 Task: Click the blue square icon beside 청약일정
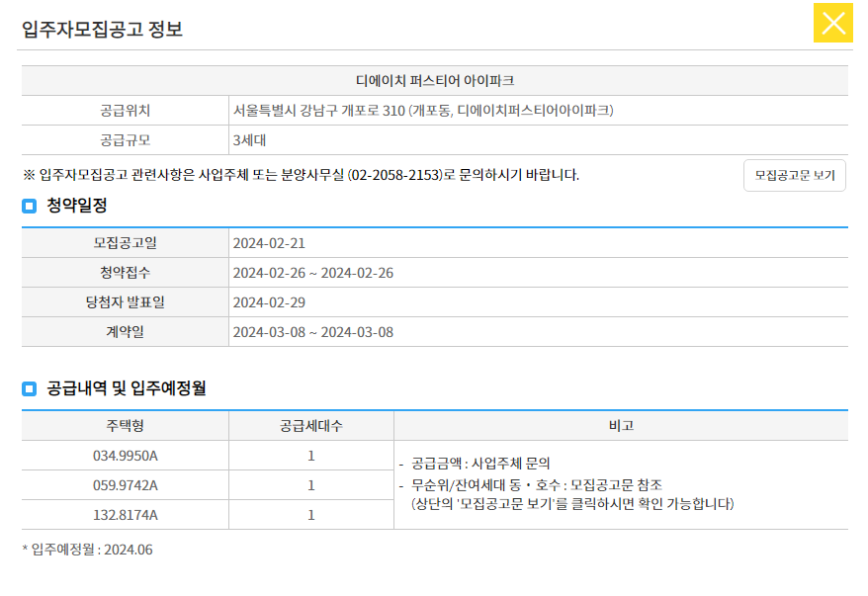click(x=30, y=206)
